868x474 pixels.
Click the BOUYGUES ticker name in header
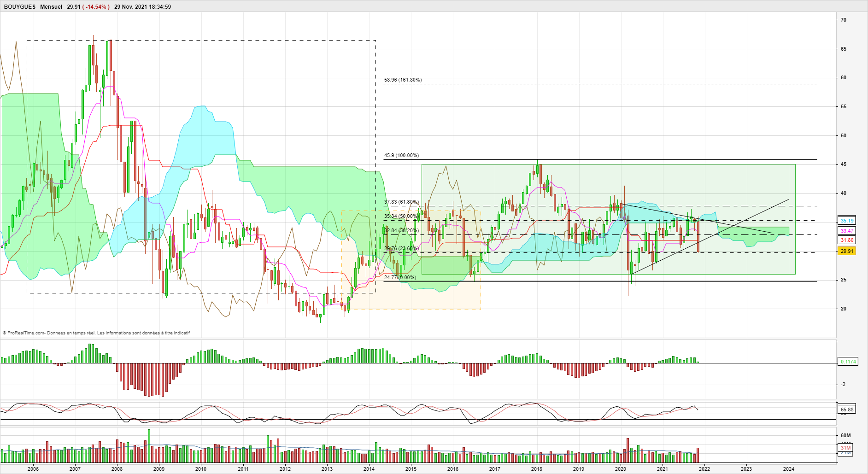20,7
